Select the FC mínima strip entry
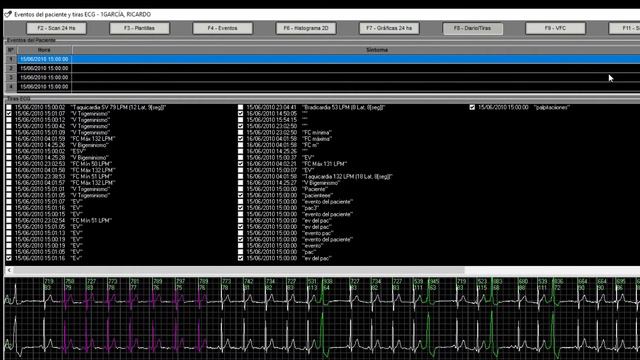 (x=289, y=133)
